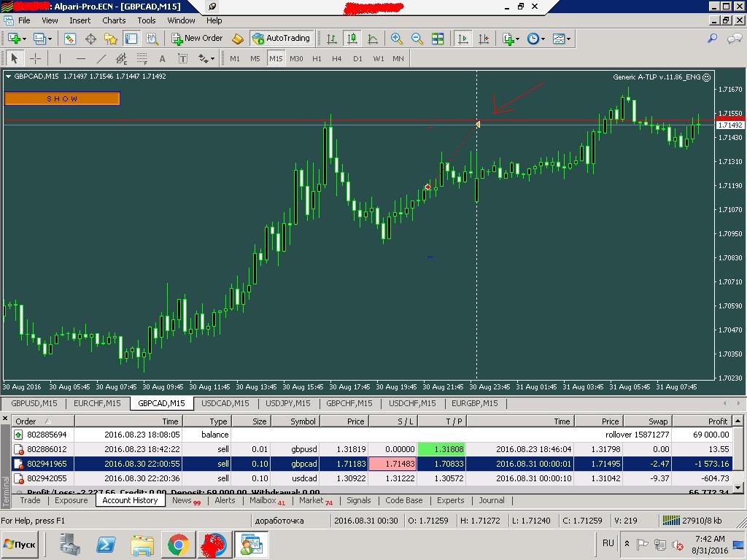The image size is (747, 560).
Task: Select the Trendline drawing tool
Action: point(101,58)
